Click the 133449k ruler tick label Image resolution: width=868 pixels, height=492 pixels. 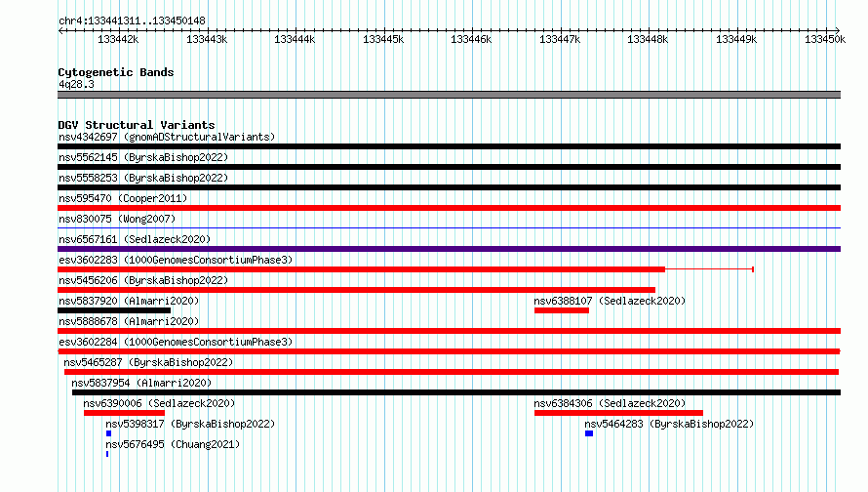pos(736,39)
